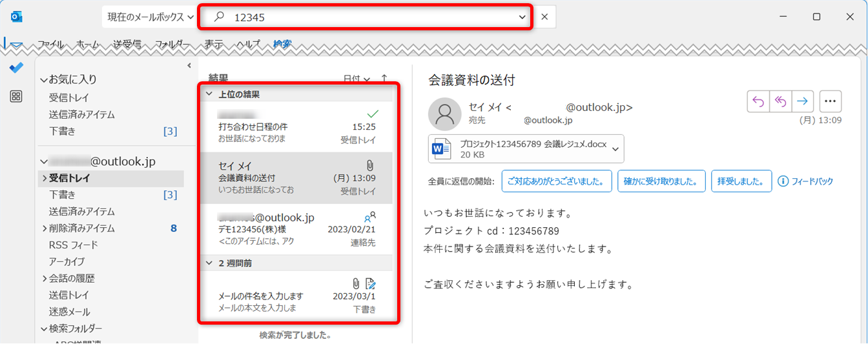Click the Reply arrow icon
Screen dimensions: 868x344
point(758,101)
